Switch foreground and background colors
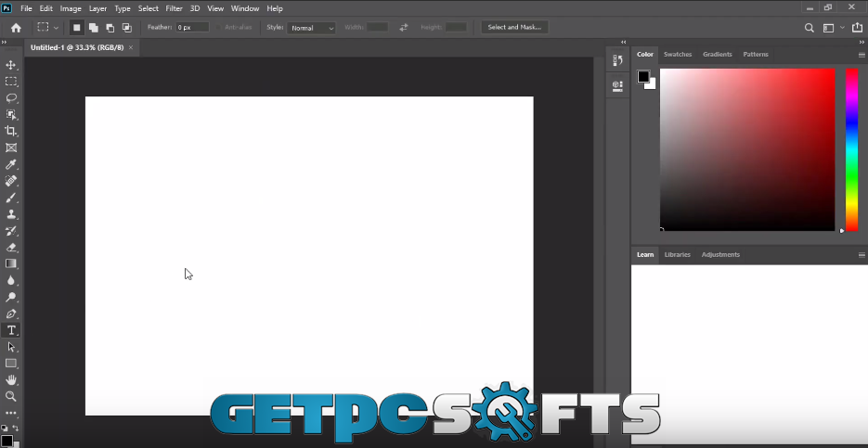The image size is (868, 448). [x=16, y=429]
